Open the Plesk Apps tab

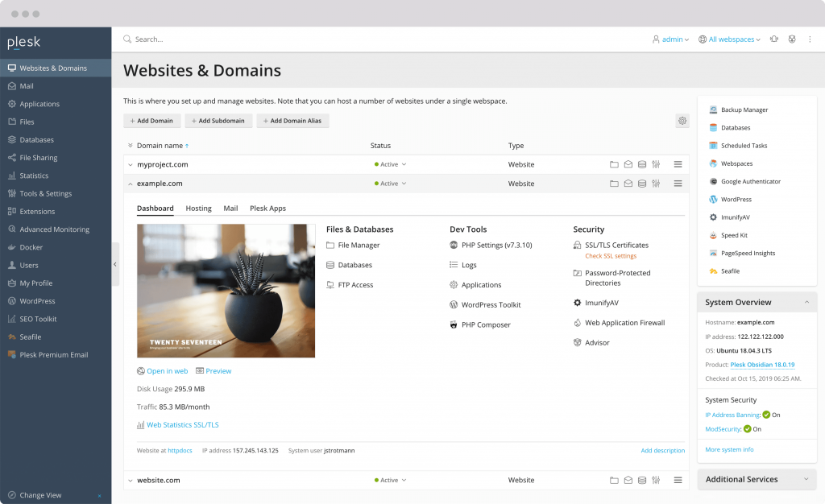tap(267, 208)
